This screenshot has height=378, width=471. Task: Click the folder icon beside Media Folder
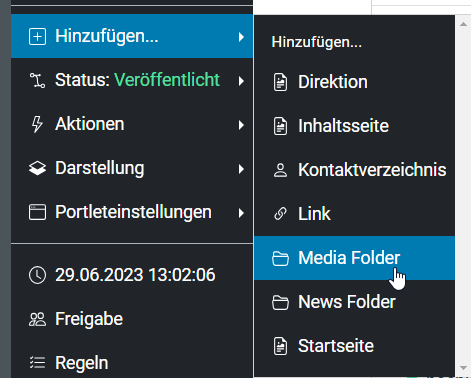(x=280, y=258)
